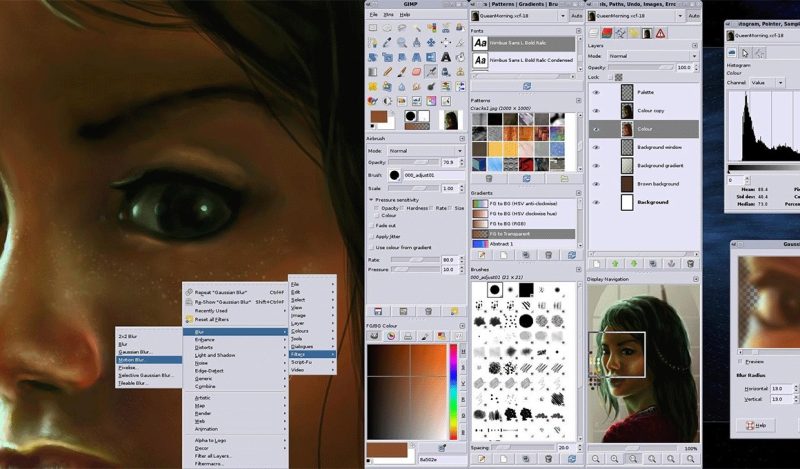Screen dimensions: 800x469
Task: Adjust the airbrush Opacity slider
Action: pyautogui.click(x=414, y=162)
